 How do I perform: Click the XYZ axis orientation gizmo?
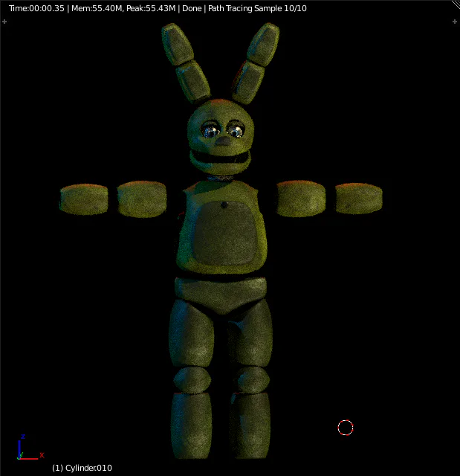click(x=30, y=448)
